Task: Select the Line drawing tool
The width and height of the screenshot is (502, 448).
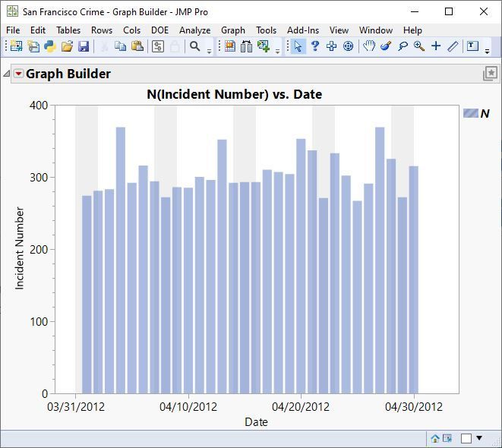Action: coord(453,46)
